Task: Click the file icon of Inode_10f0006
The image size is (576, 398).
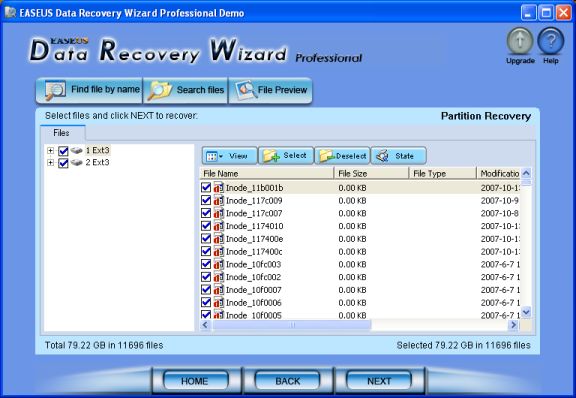Action: (x=219, y=302)
